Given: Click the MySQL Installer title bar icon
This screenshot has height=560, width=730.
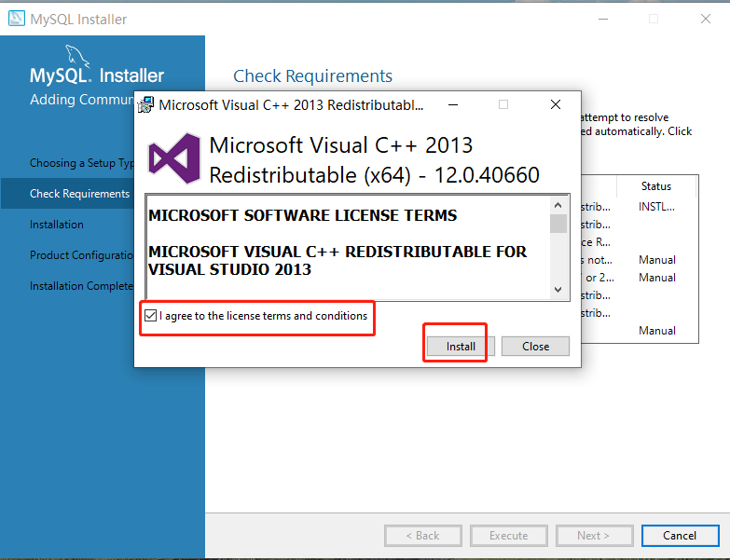Looking at the screenshot, I should point(17,19).
